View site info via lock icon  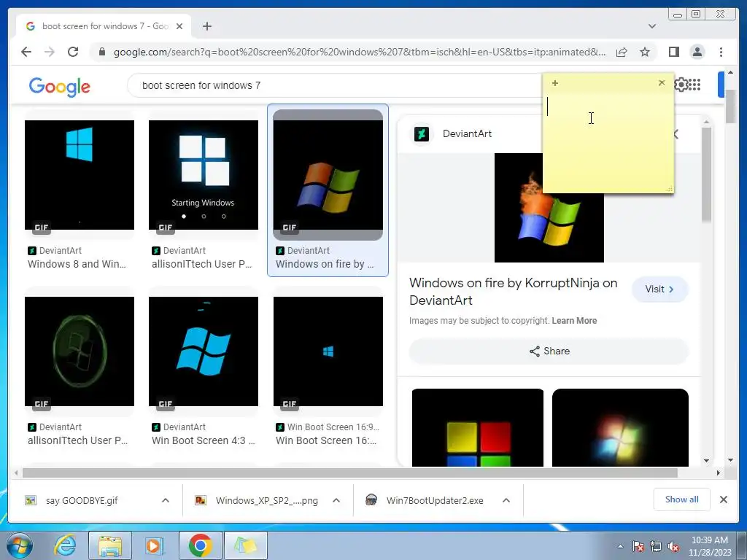(x=101, y=52)
